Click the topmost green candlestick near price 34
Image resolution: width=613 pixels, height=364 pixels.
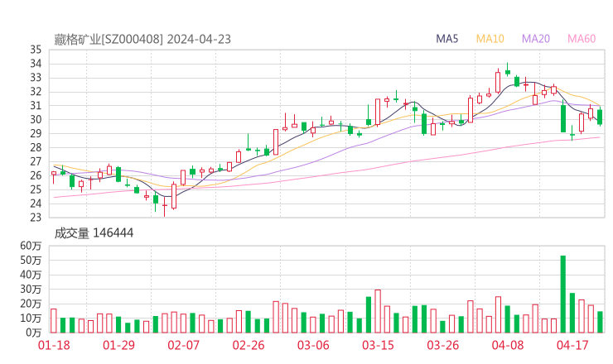click(508, 70)
